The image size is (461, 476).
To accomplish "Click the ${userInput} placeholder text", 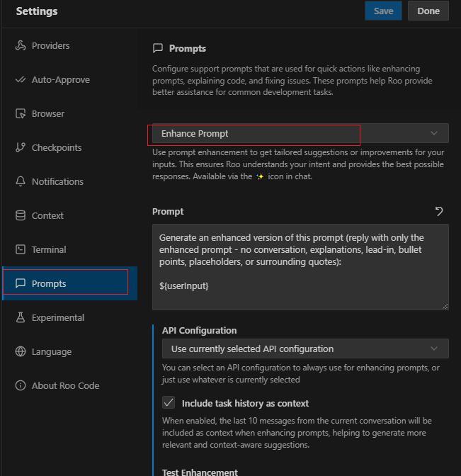I will [184, 286].
